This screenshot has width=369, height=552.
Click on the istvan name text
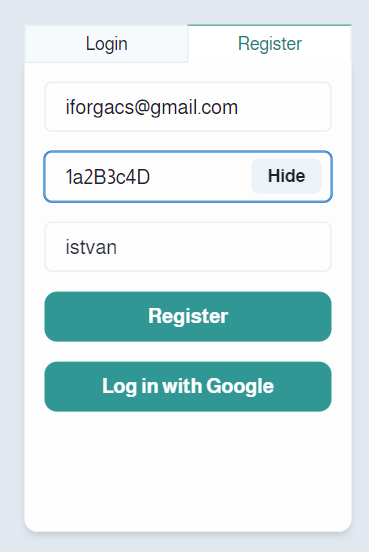tap(91, 247)
